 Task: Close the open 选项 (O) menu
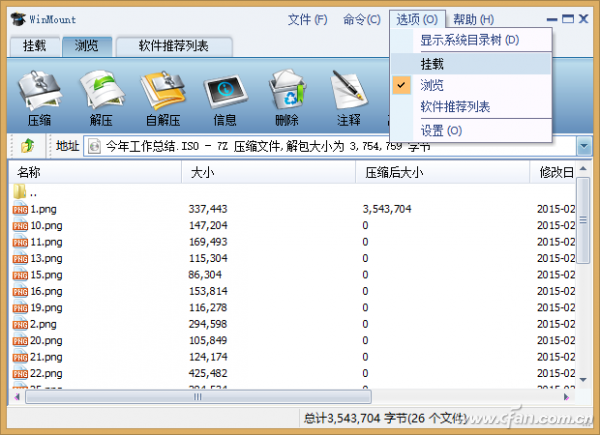[x=417, y=19]
